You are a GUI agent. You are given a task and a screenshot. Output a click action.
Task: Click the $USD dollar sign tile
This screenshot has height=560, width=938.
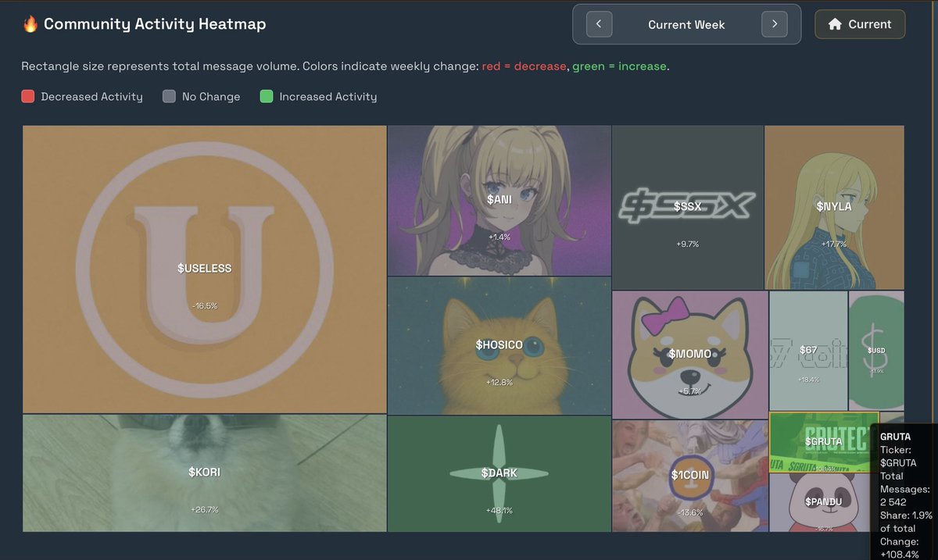pos(876,351)
